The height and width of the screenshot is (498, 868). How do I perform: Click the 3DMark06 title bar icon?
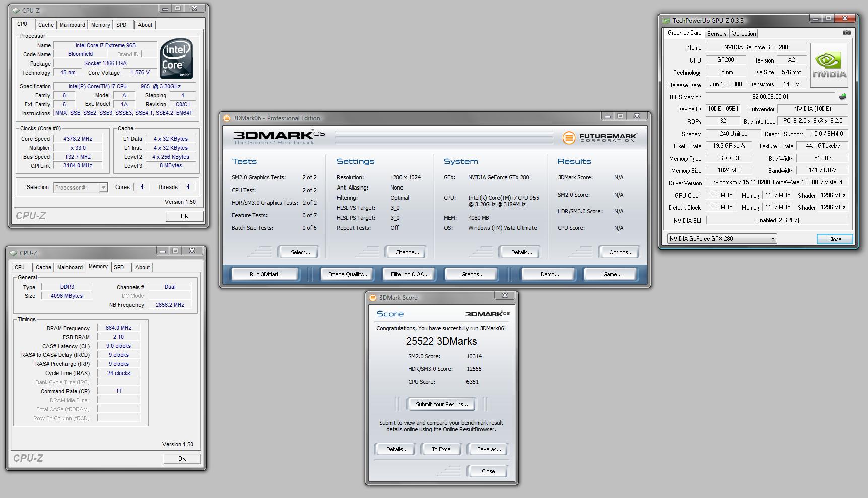(227, 118)
